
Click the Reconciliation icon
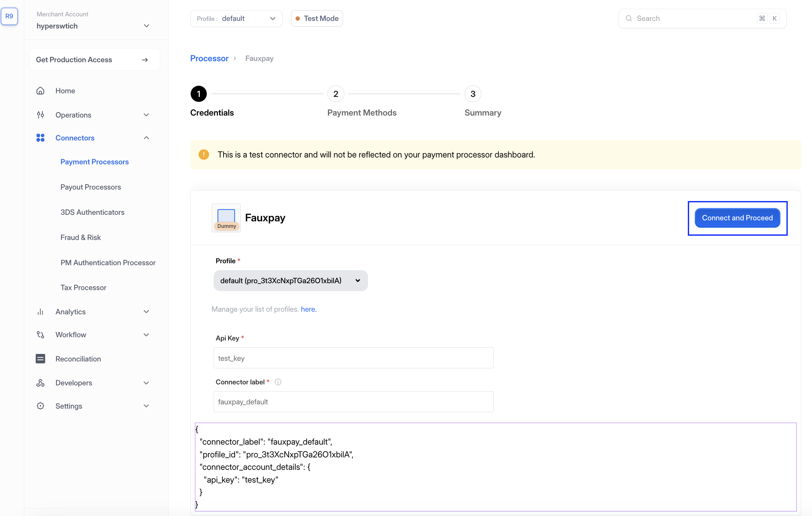[x=40, y=359]
